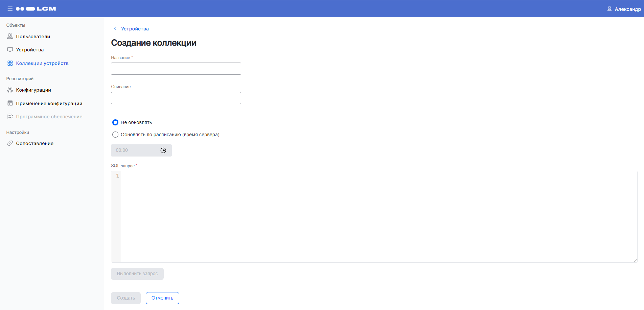Image resolution: width=644 pixels, height=310 pixels.
Task: Click the Сопоставление link icon
Action: tap(10, 143)
